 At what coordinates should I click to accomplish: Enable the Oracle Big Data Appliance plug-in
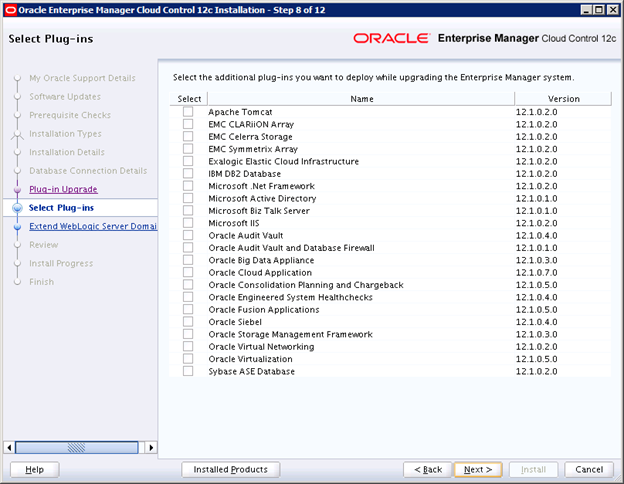click(188, 260)
